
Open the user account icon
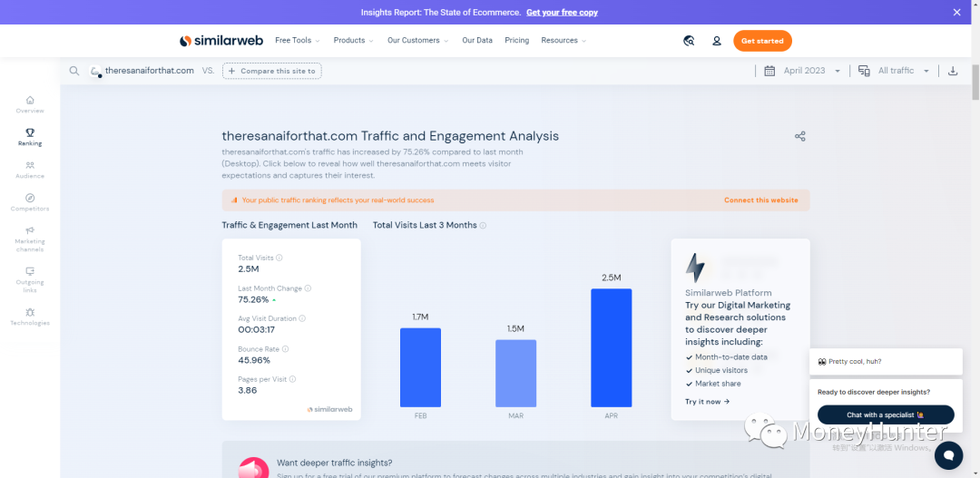coord(717,41)
